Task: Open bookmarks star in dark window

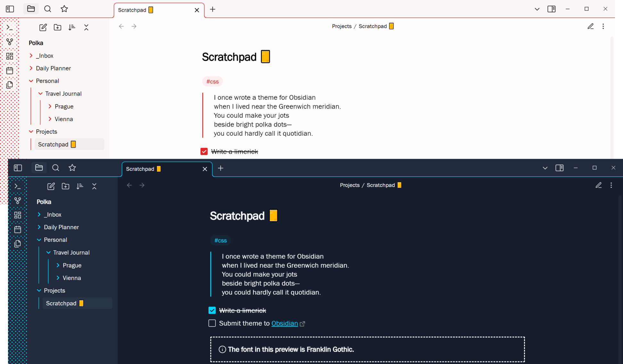Action: (x=72, y=168)
